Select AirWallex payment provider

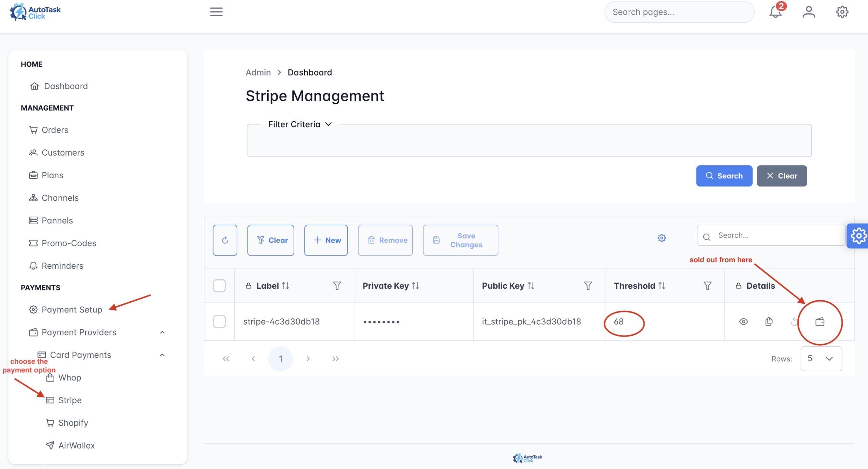coord(70,446)
